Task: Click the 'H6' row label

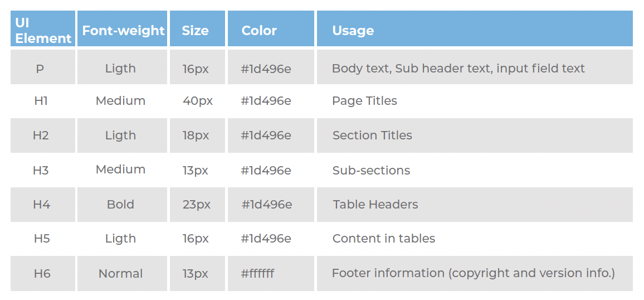Action: (42, 273)
